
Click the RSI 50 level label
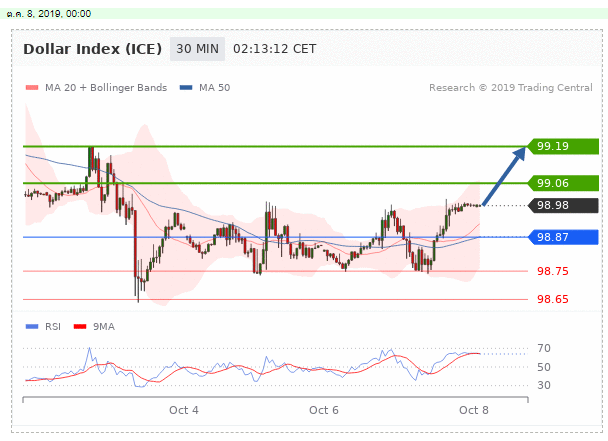pos(544,367)
